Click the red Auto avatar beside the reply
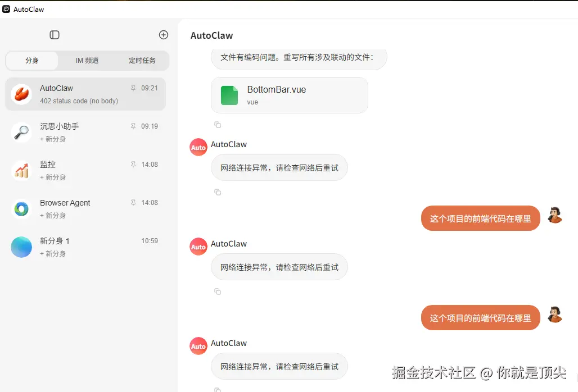 click(198, 147)
